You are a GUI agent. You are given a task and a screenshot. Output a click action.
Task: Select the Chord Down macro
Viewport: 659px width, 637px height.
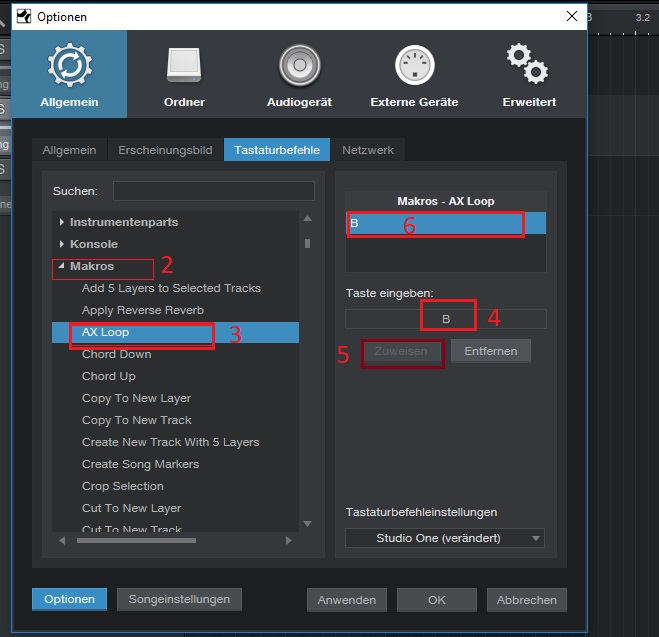116,354
